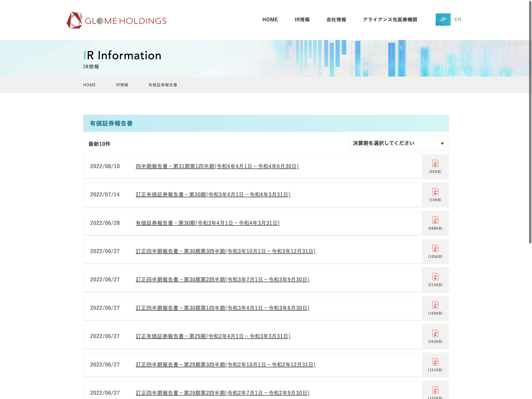Open the 106KB PDF icon
Screen dimensions: 532x399
click(435, 305)
